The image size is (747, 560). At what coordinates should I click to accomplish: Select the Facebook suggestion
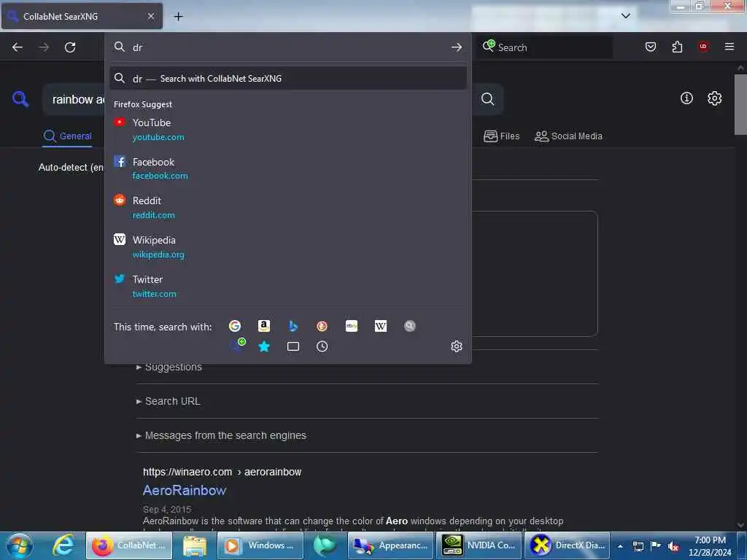point(287,168)
